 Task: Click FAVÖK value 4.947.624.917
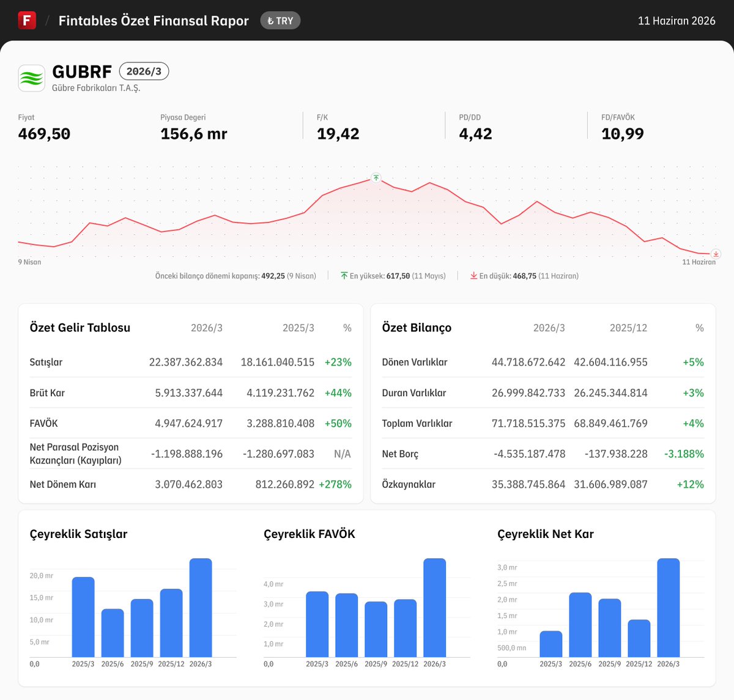pyautogui.click(x=189, y=424)
